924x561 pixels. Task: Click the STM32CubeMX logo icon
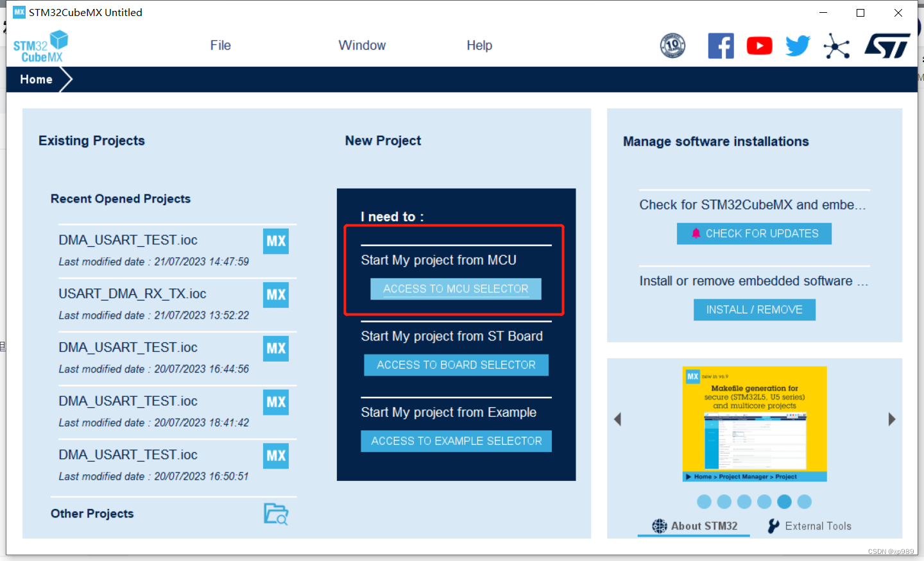40,46
